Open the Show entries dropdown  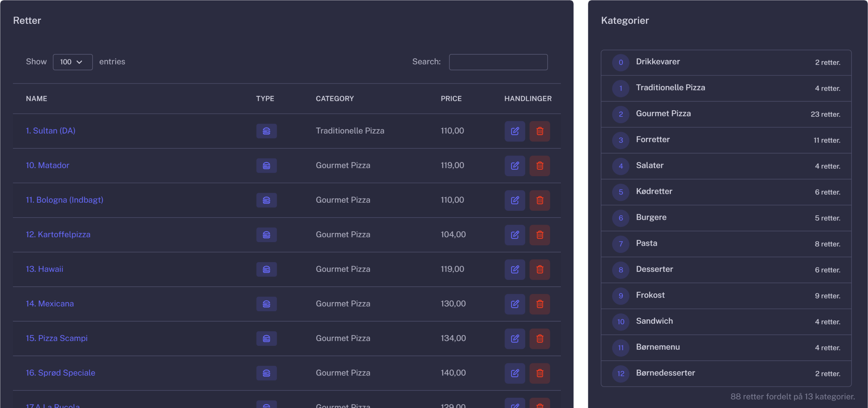point(73,62)
